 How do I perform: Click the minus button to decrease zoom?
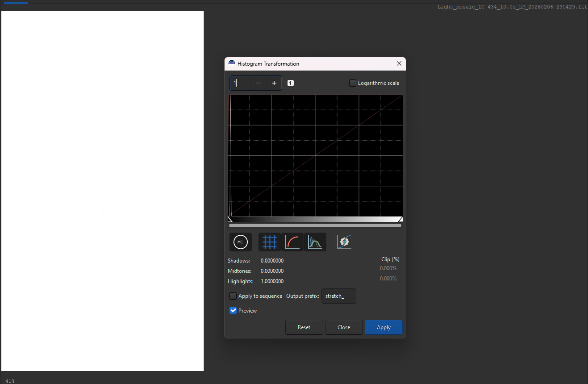pos(259,83)
